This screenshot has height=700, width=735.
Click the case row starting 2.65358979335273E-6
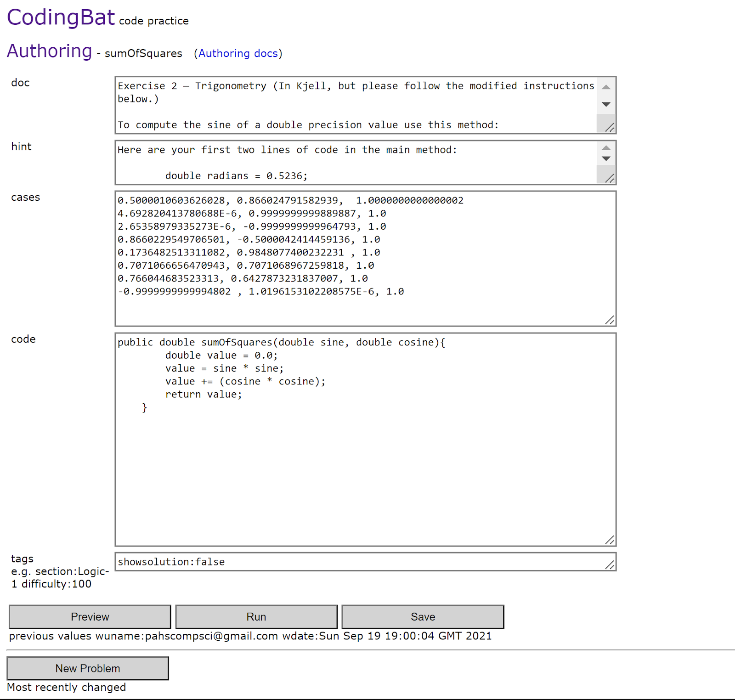(x=252, y=226)
